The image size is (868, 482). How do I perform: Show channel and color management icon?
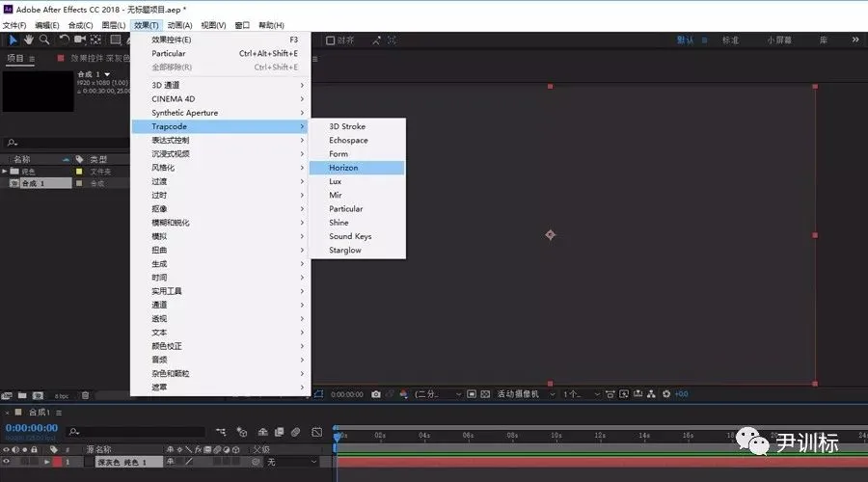click(403, 394)
